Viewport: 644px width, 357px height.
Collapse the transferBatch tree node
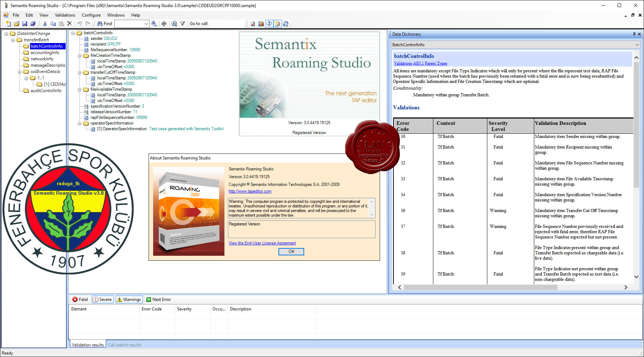pyautogui.click(x=13, y=40)
